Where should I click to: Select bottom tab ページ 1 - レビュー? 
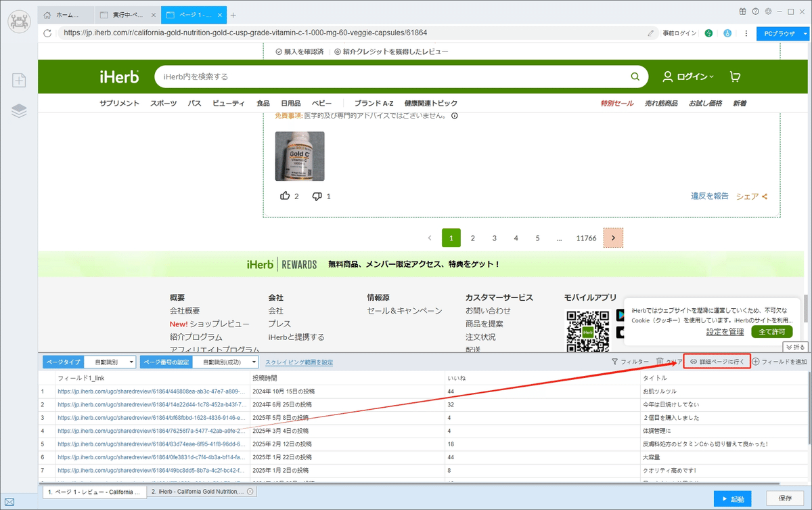point(94,492)
